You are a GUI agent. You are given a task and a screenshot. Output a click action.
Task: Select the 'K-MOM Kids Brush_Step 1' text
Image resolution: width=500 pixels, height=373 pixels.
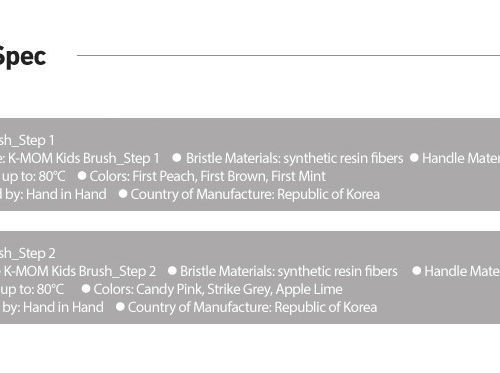click(84, 158)
